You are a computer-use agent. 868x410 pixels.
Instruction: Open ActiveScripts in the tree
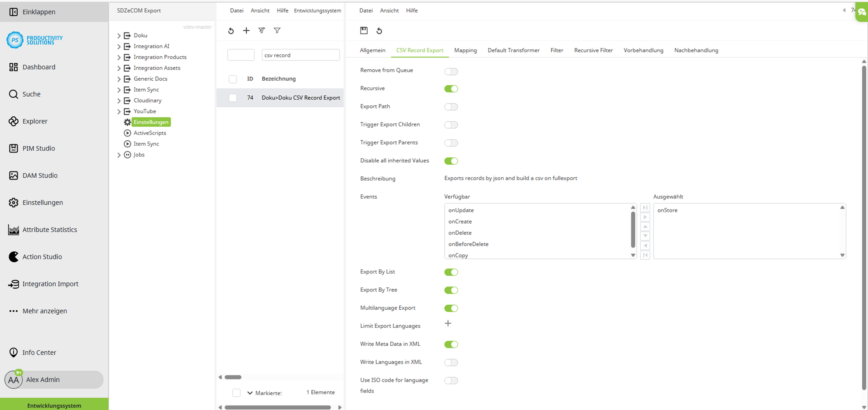coord(150,133)
